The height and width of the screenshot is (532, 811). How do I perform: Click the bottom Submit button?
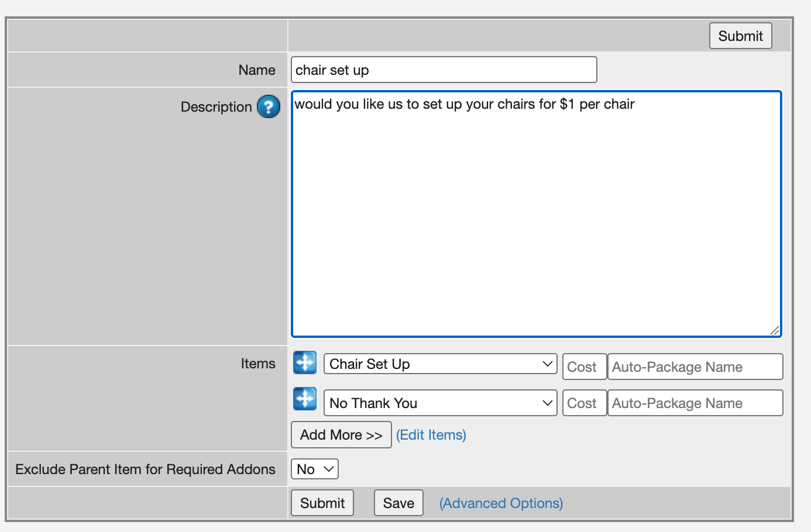click(x=322, y=503)
